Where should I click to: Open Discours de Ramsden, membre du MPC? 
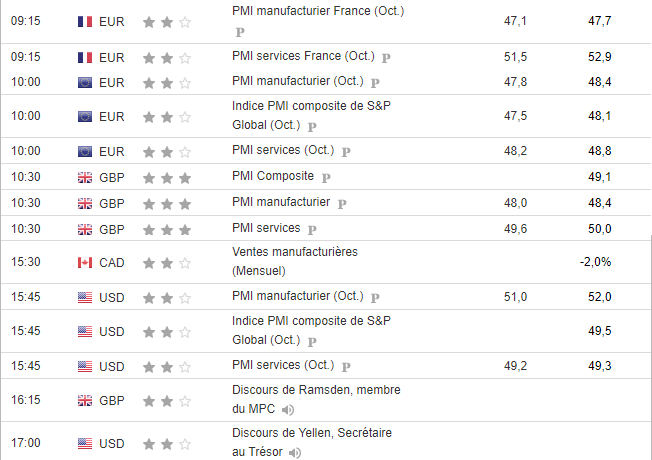coord(314,390)
